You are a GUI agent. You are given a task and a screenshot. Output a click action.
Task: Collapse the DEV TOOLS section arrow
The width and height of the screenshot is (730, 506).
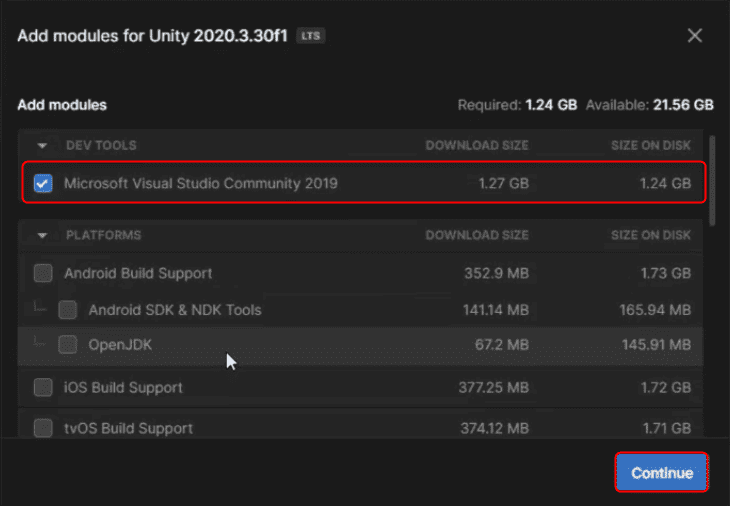(x=42, y=146)
